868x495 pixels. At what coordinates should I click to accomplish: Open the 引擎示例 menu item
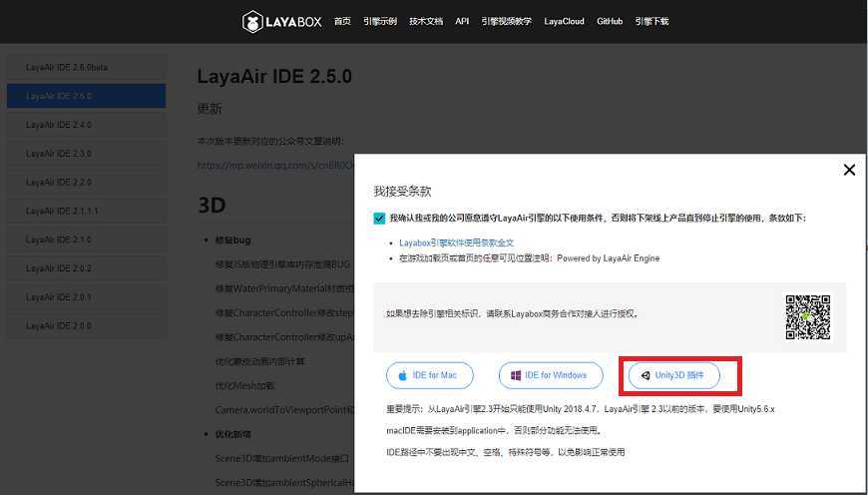pyautogui.click(x=380, y=22)
